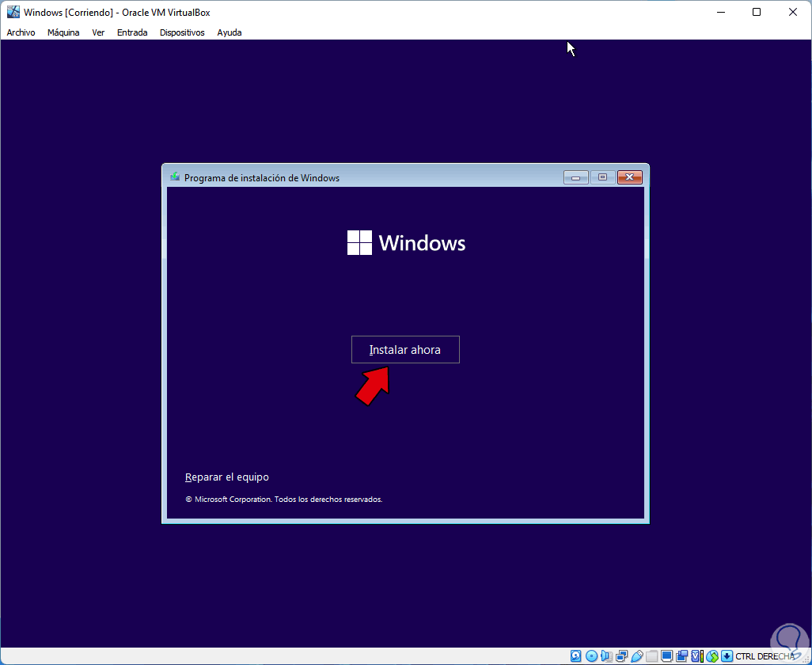The height and width of the screenshot is (665, 812).
Task: Open the Ayuda menu
Action: coord(230,32)
